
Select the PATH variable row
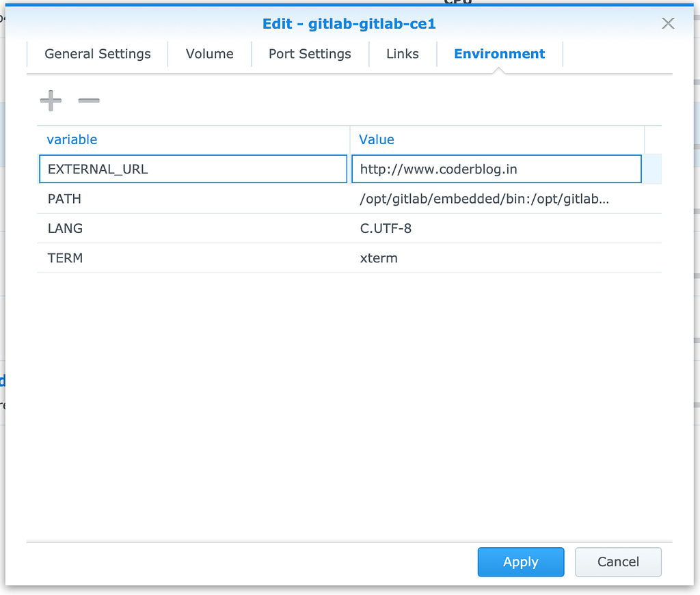pos(349,199)
